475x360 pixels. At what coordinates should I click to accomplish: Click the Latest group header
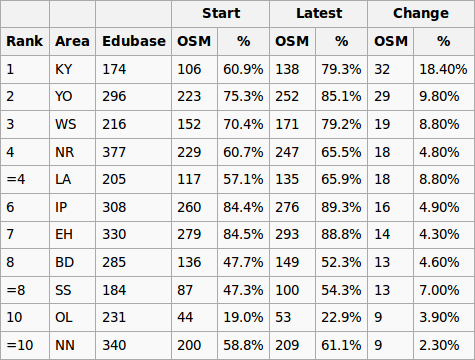[x=319, y=14]
